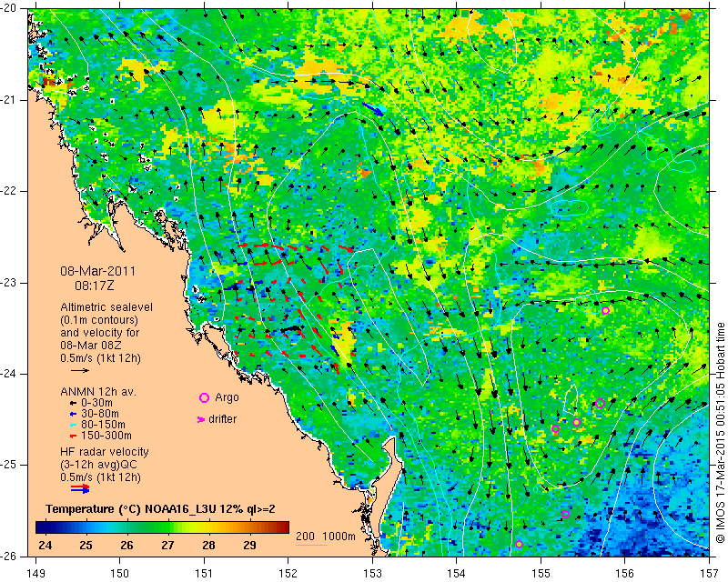This screenshot has width=728, height=582.
Task: Click the black 0-30m ANMN legend arrow
Action: pos(73,404)
